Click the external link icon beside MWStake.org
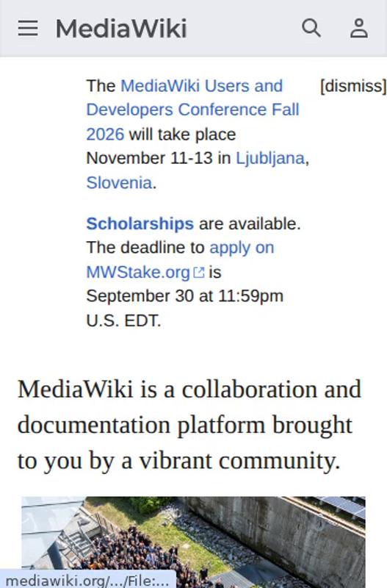The height and width of the screenshot is (588, 387). [198, 272]
